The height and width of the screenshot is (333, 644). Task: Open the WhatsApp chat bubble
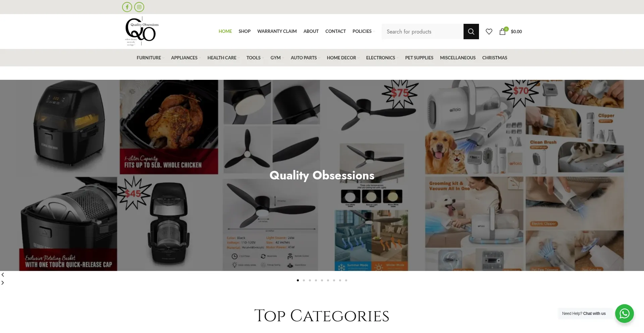coord(624,314)
